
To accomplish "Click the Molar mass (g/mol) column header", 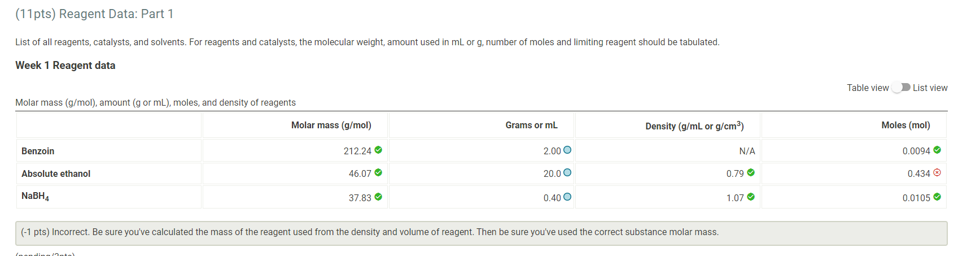I will tap(331, 125).
